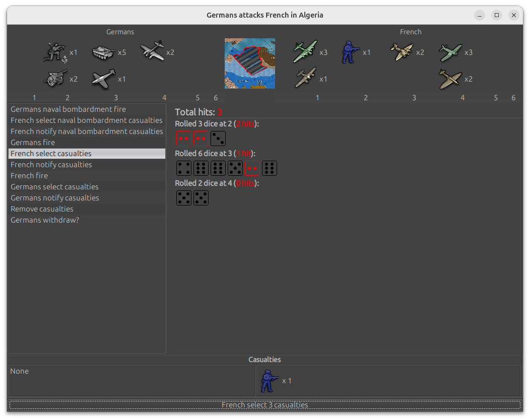The height and width of the screenshot is (420, 530).
Task: Click the German single-engine fighter icon
Action: (104, 79)
